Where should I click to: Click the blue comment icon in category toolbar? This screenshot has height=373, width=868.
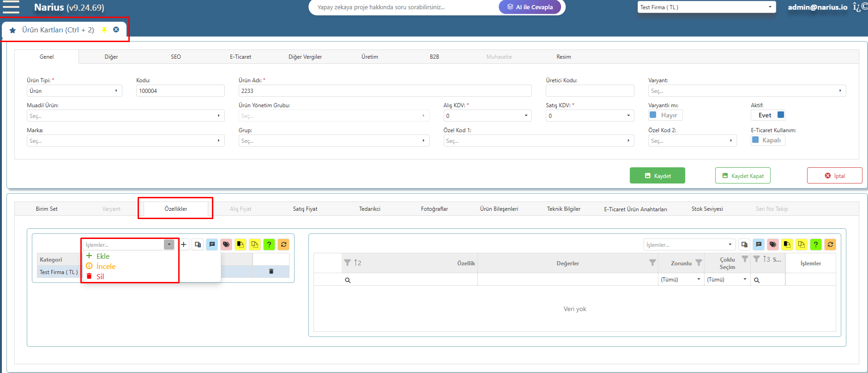click(212, 245)
